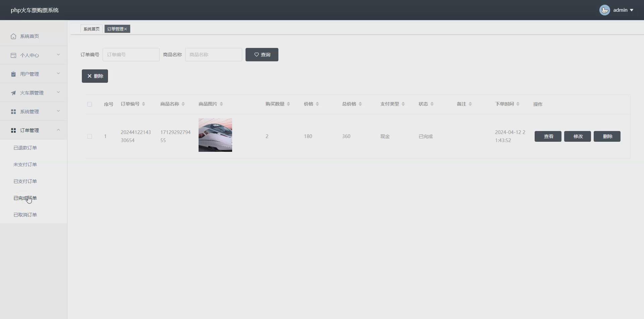
Task: Click the 个人中心 sidebar icon
Action: click(13, 55)
